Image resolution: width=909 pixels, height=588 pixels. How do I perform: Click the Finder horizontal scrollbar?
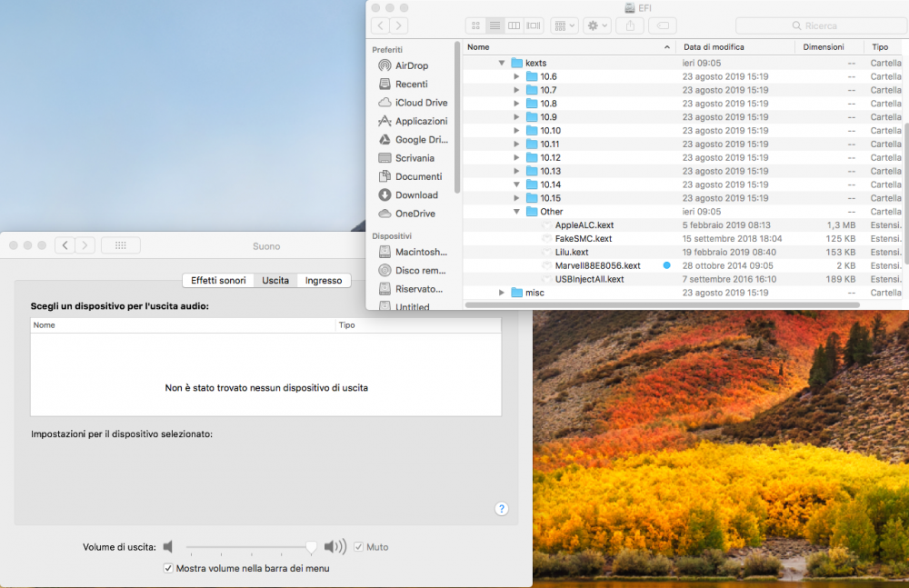tap(662, 304)
